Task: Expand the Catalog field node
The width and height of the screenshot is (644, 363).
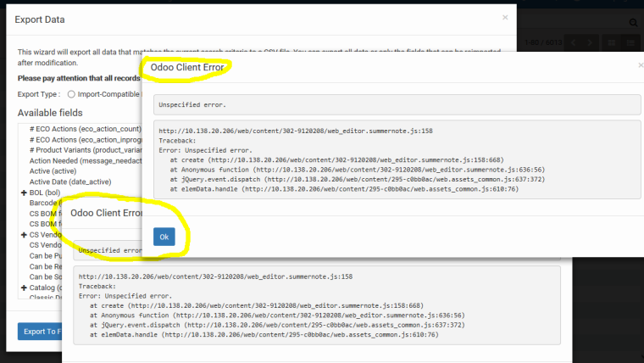Action: [x=24, y=288]
